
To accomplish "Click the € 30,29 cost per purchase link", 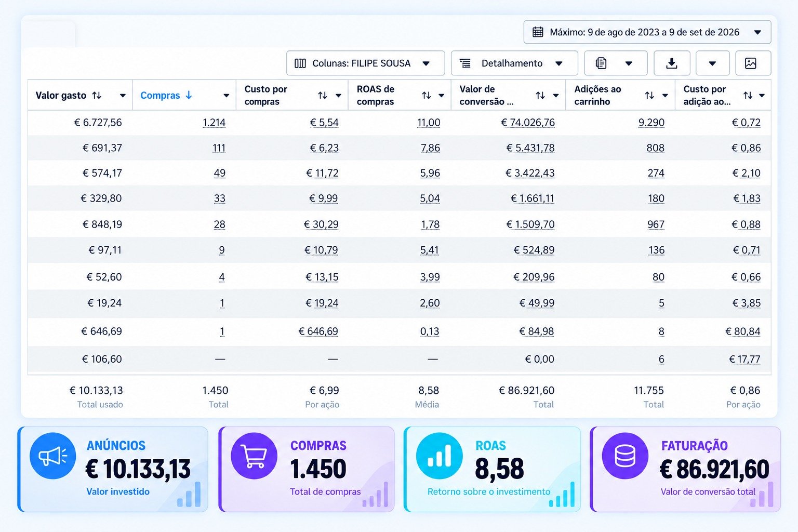I will pyautogui.click(x=321, y=224).
